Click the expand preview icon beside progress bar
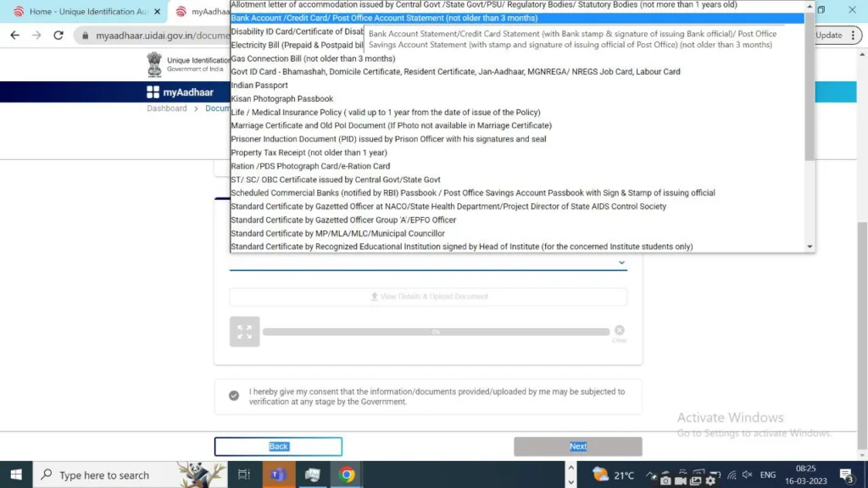This screenshot has height=488, width=868. coord(244,332)
